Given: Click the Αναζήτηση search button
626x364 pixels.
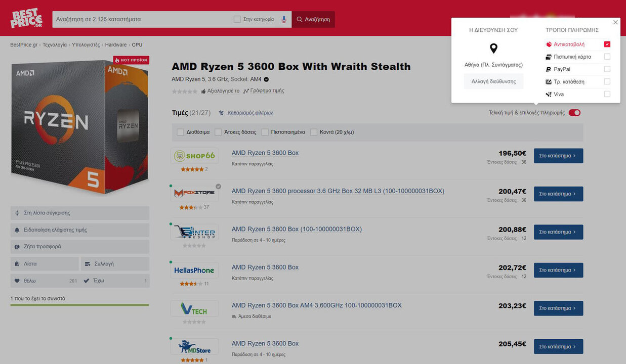Looking at the screenshot, I should (313, 19).
